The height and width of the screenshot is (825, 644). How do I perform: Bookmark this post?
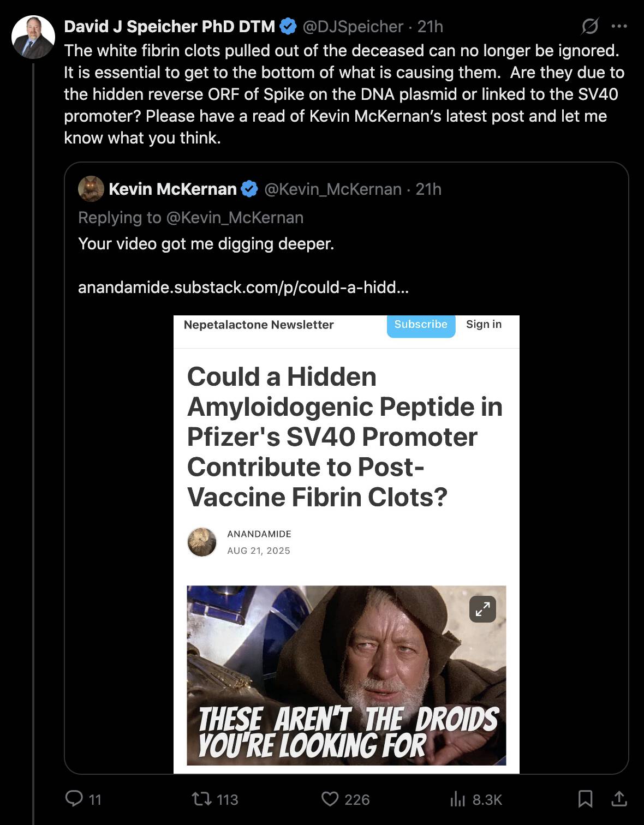click(x=585, y=799)
